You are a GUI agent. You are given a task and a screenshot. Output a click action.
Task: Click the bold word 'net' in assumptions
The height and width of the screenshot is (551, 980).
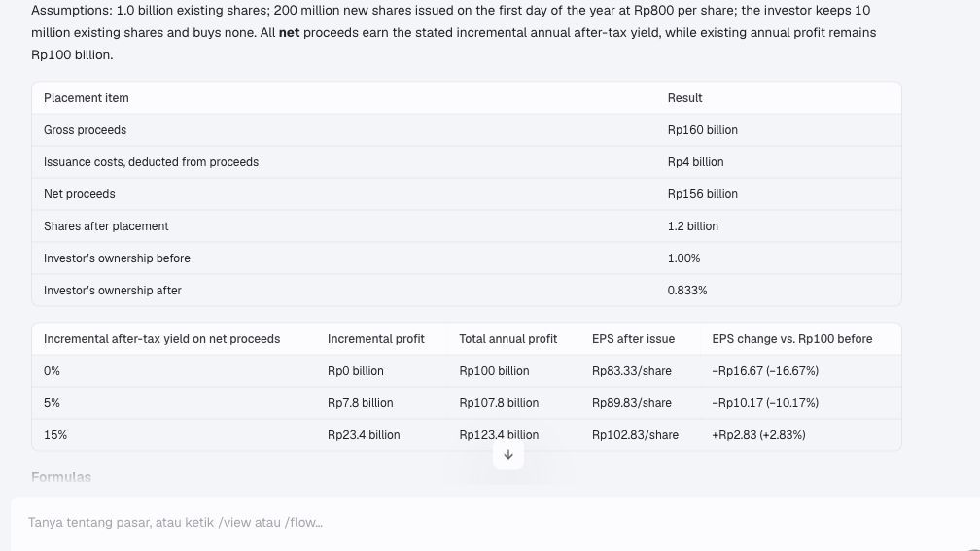point(289,32)
